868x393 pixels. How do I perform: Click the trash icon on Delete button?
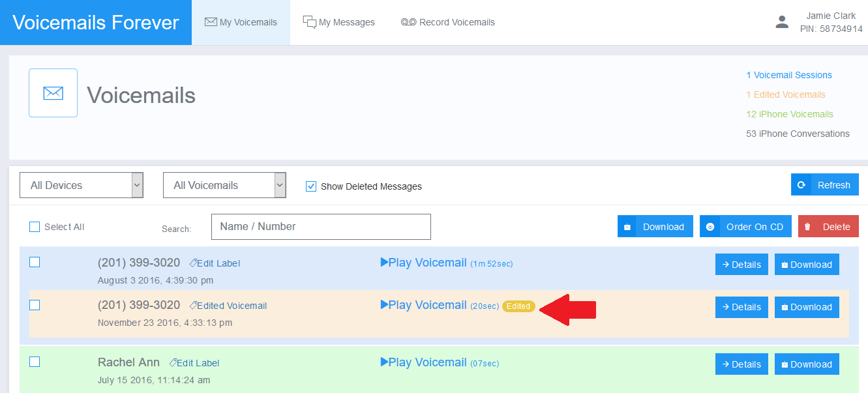tap(807, 227)
